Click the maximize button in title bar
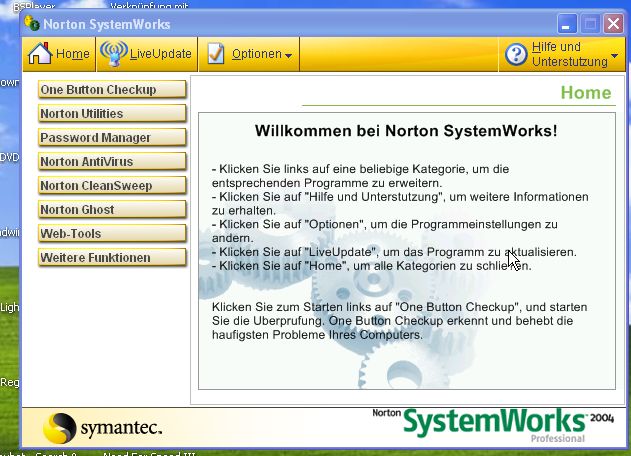The width and height of the screenshot is (631, 456). pos(590,24)
